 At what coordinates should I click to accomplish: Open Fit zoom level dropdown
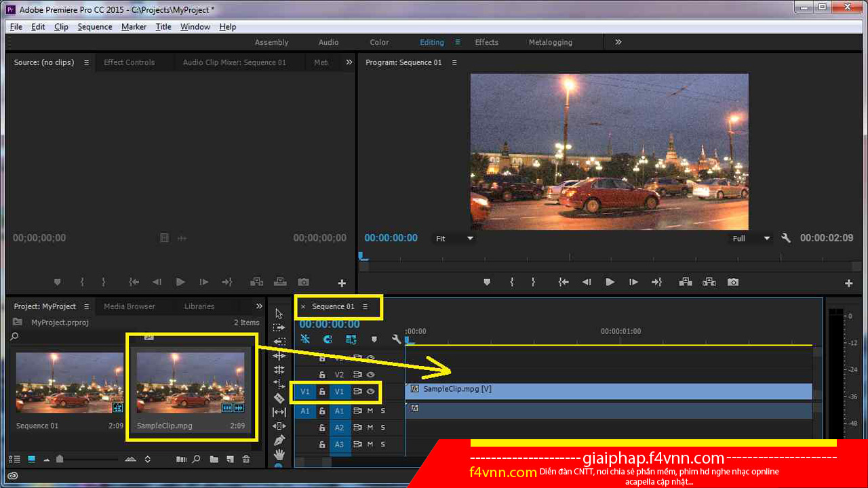(x=453, y=239)
